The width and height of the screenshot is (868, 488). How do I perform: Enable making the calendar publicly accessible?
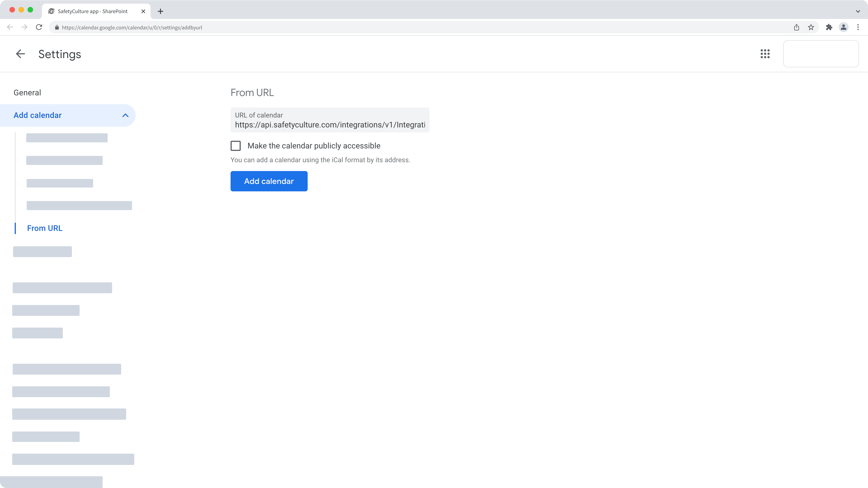tap(236, 145)
